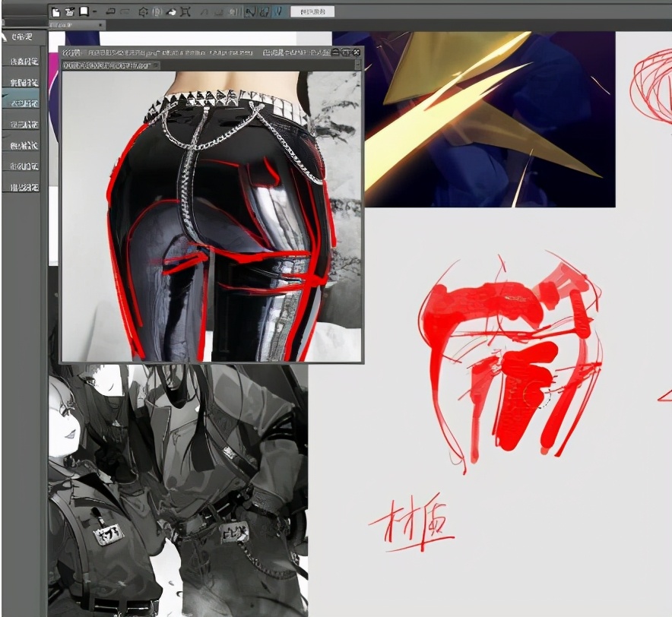Image resolution: width=672 pixels, height=617 pixels.
Task: Click the Open file icon in the command bar
Action: click(69, 11)
